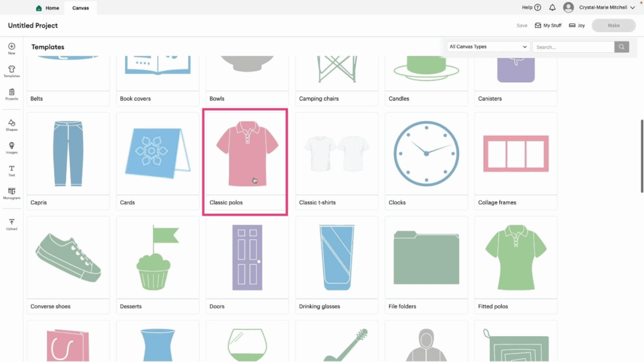Image resolution: width=644 pixels, height=362 pixels.
Task: Select the hoodie template thumbnail
Action: click(426, 341)
